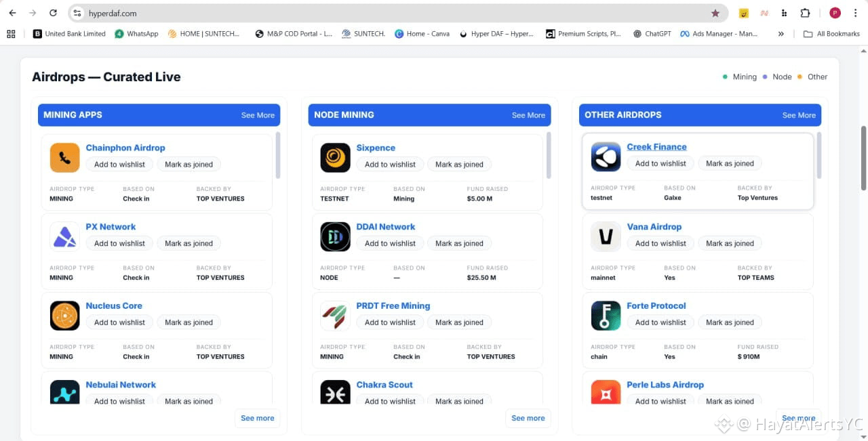
Task: Open the Chakra Scout logo icon
Action: pyautogui.click(x=335, y=392)
